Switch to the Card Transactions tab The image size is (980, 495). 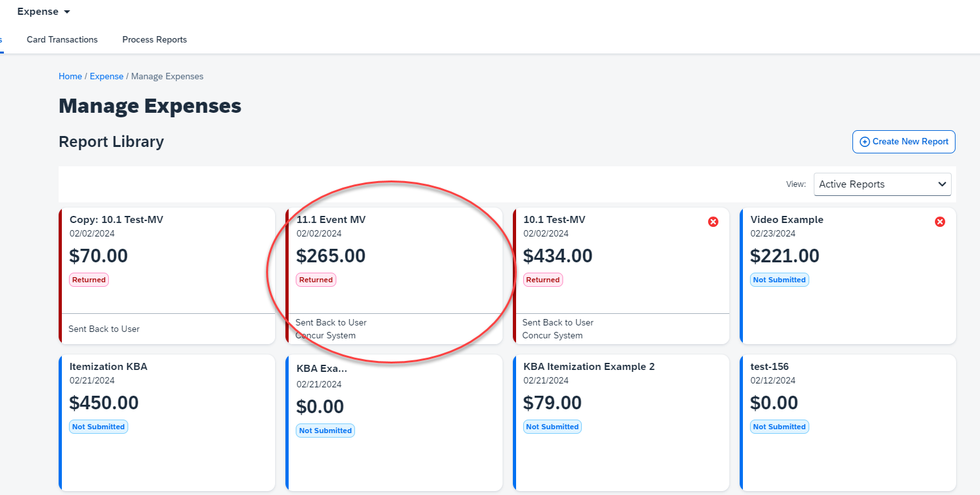click(62, 39)
